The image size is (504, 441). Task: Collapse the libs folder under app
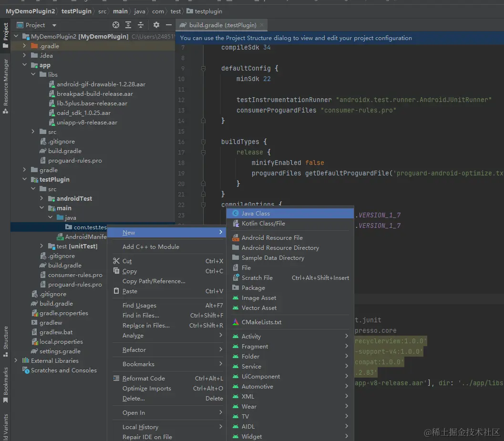click(x=33, y=75)
